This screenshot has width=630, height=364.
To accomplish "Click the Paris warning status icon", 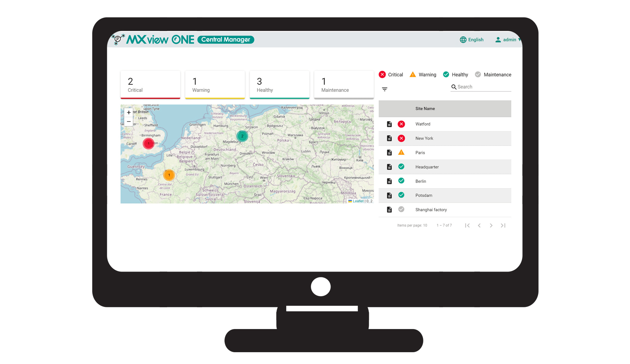I will 401,152.
